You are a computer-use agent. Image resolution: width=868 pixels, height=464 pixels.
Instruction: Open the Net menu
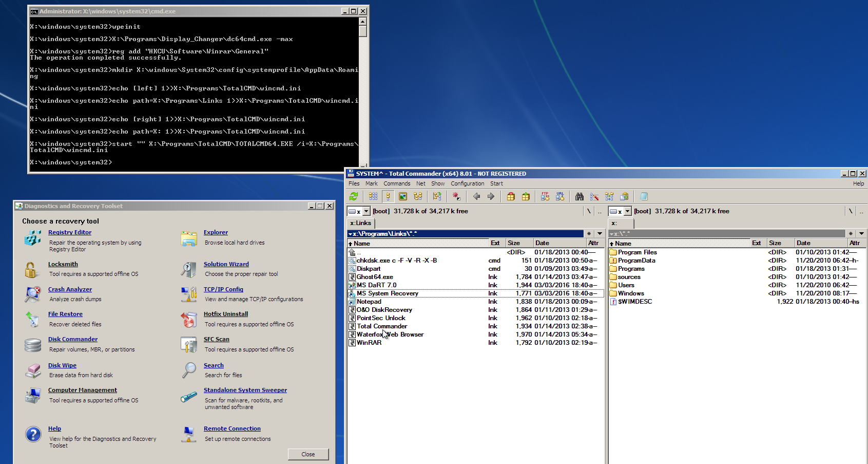click(421, 183)
